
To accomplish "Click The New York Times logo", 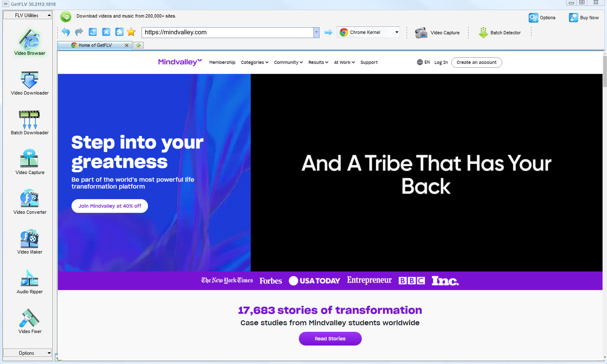I will pos(227,280).
